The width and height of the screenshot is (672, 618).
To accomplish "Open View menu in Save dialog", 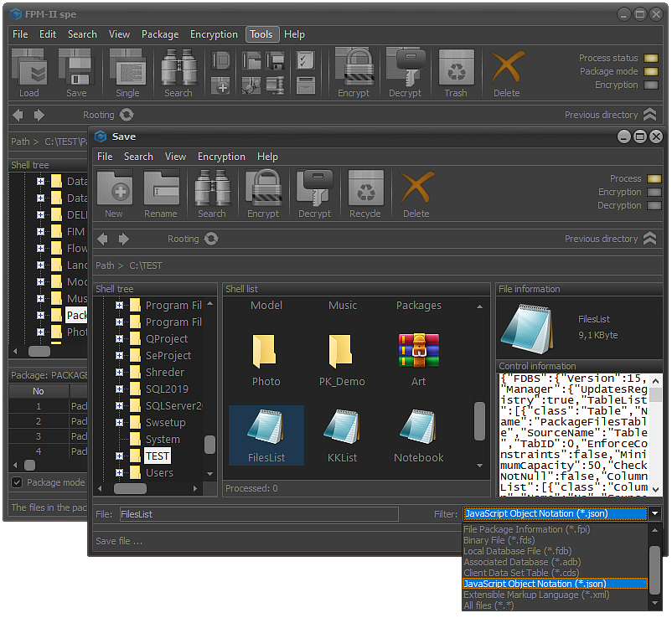I will tap(176, 157).
